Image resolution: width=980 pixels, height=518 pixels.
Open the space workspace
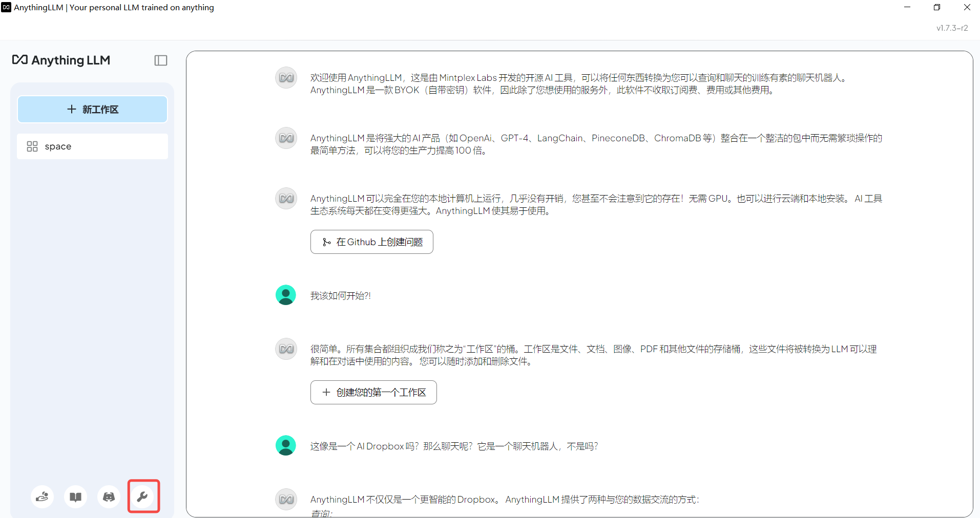[x=92, y=146]
